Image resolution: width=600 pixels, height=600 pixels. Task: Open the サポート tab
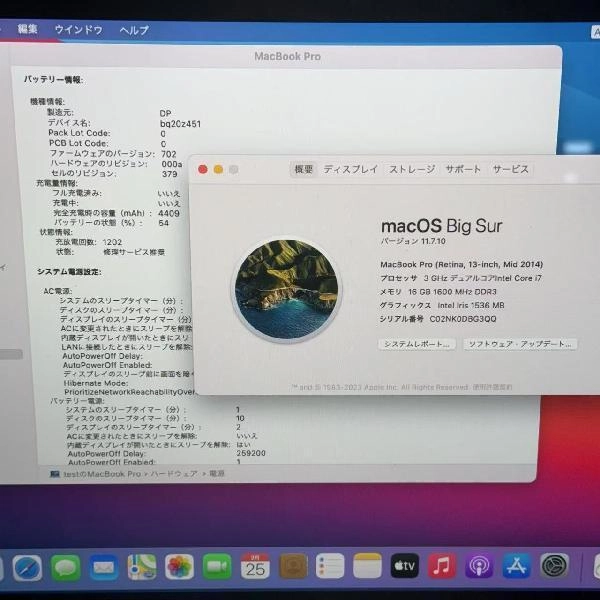click(x=463, y=169)
